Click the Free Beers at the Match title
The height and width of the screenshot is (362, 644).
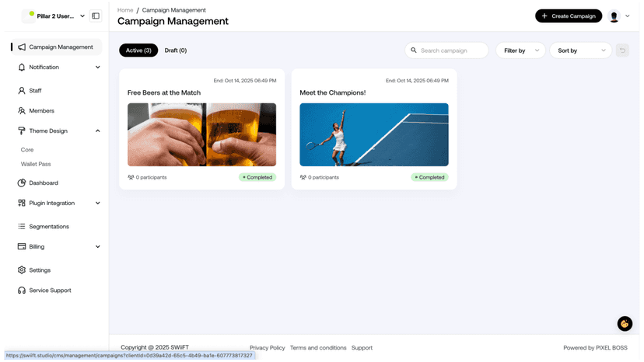(164, 92)
